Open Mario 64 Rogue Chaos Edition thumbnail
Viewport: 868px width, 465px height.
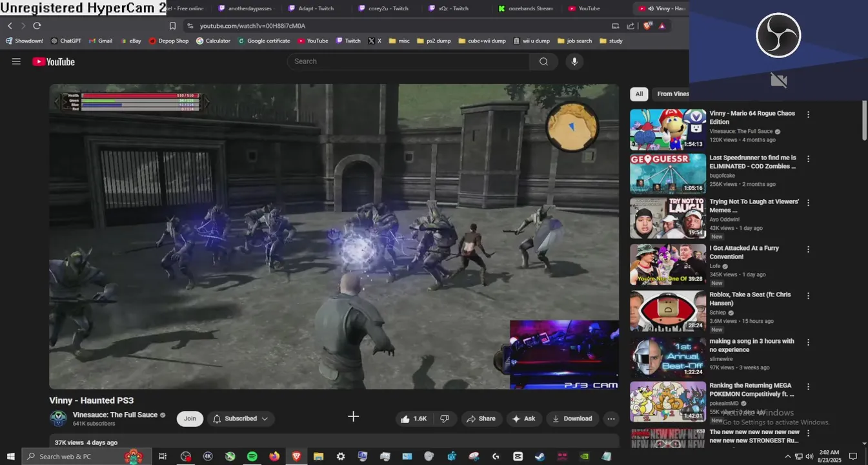(x=667, y=129)
